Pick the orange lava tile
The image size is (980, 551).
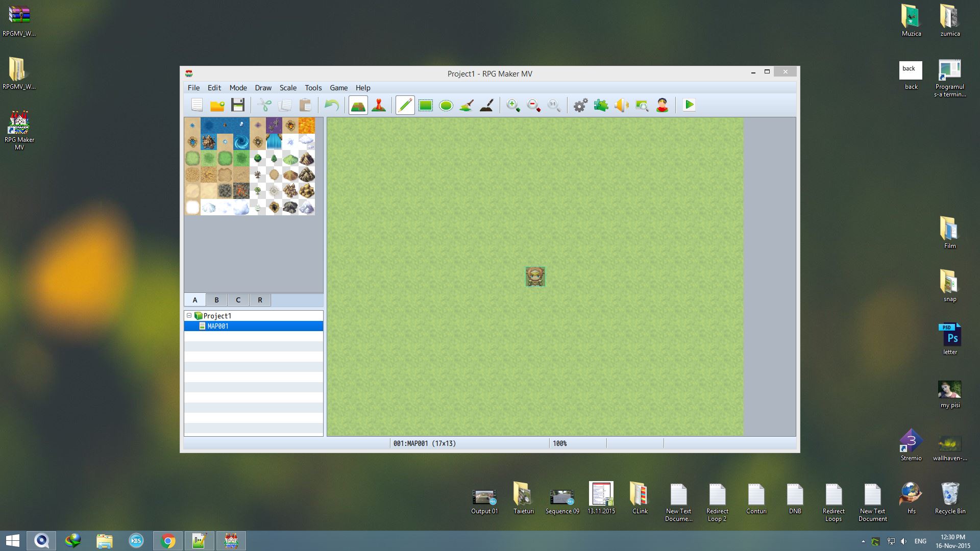(307, 126)
